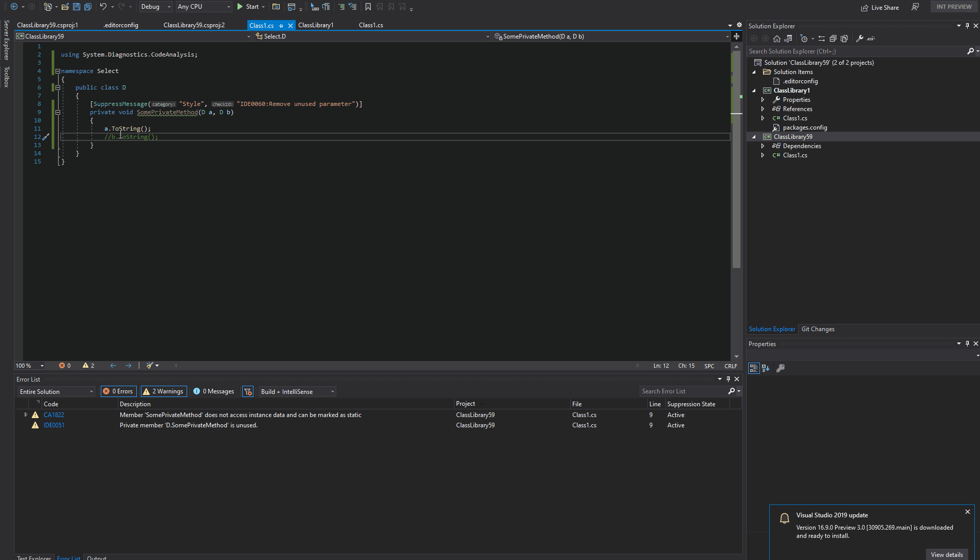Click the View details button in the notification

tap(947, 554)
